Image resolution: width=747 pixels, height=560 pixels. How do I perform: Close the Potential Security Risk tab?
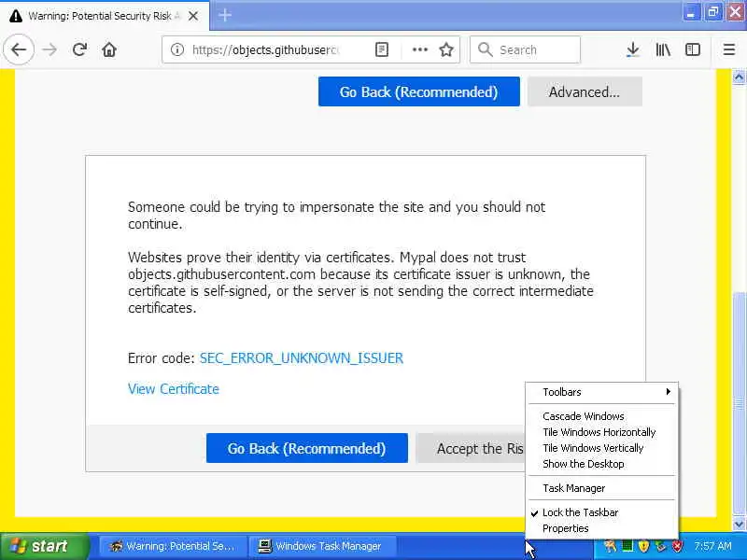point(193,16)
